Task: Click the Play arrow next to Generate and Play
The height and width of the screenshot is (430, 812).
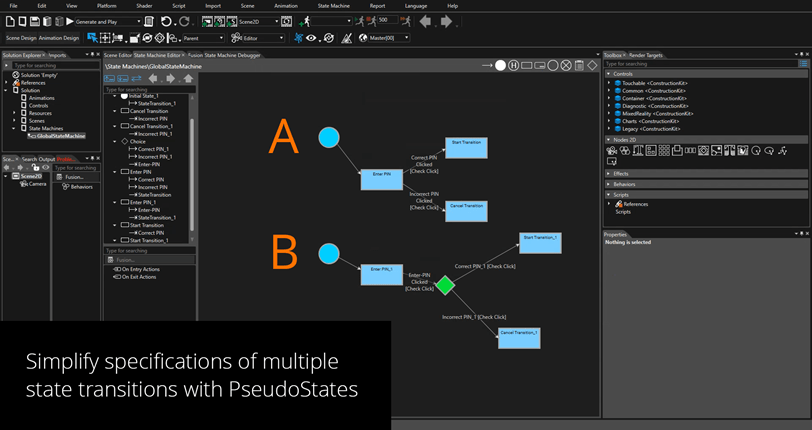Action: click(x=70, y=21)
